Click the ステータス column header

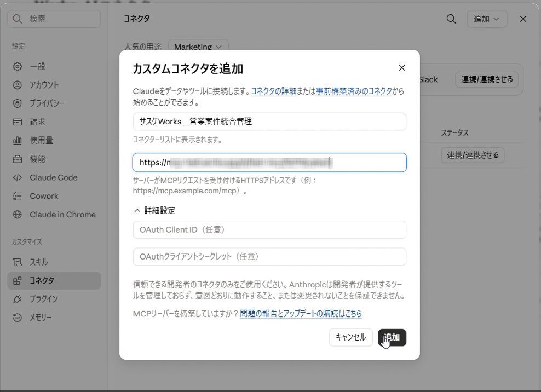point(454,133)
